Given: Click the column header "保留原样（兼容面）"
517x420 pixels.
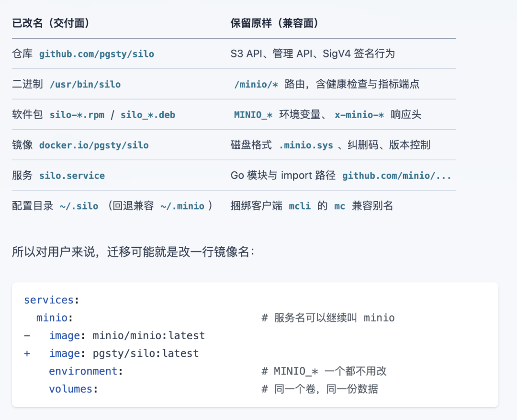Looking at the screenshot, I should point(274,23).
